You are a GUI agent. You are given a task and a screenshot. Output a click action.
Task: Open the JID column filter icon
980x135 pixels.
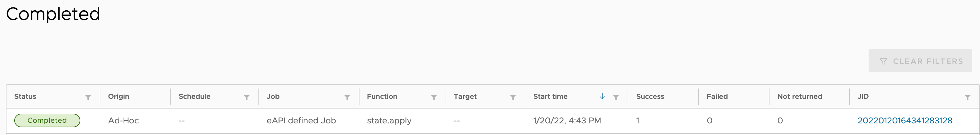click(x=967, y=98)
